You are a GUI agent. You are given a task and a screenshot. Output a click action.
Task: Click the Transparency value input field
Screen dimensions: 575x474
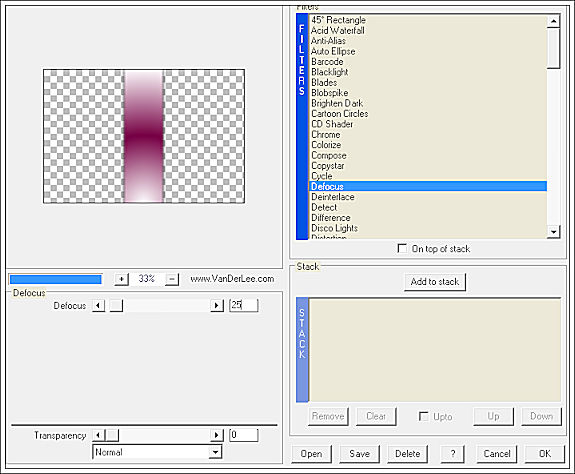(244, 435)
